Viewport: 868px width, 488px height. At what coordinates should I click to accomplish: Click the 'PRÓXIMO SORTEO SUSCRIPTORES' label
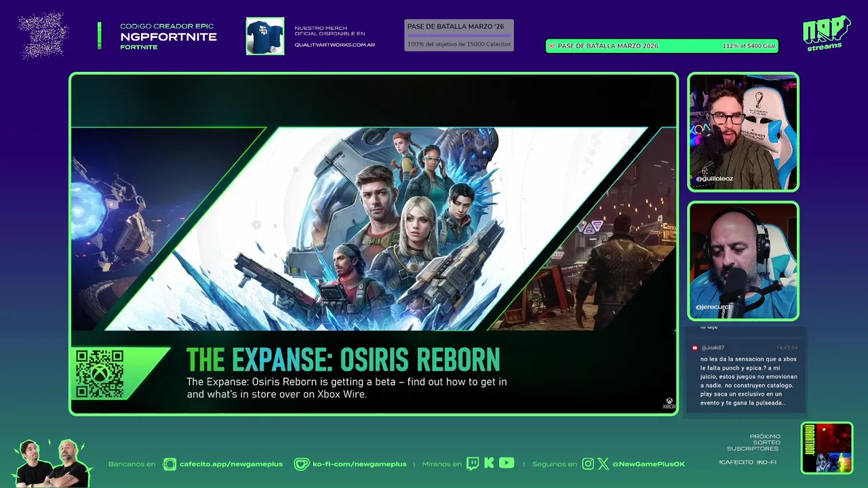[753, 443]
